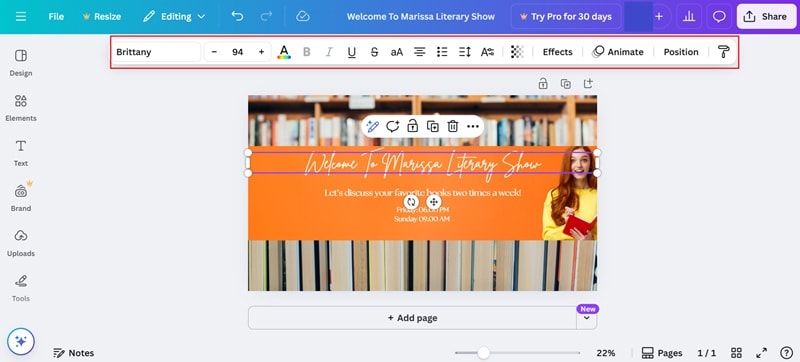The image size is (800, 362).
Task: Open the Position panel
Action: pos(681,52)
